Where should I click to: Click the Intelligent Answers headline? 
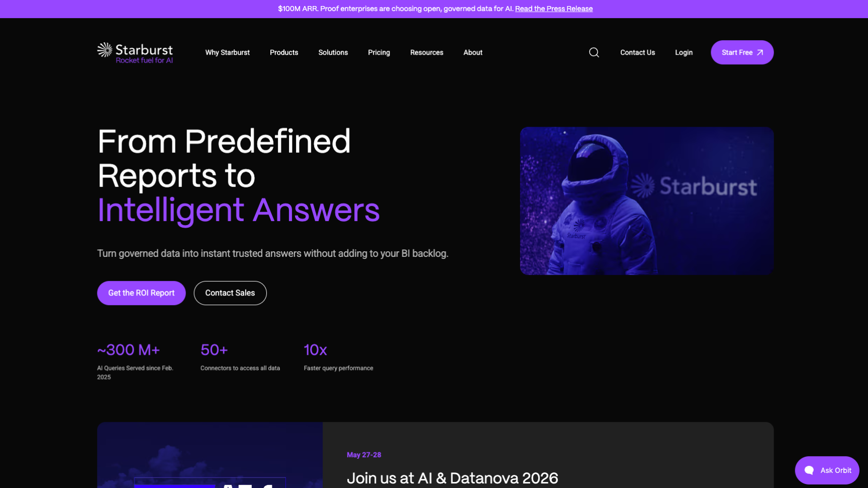coord(238,210)
